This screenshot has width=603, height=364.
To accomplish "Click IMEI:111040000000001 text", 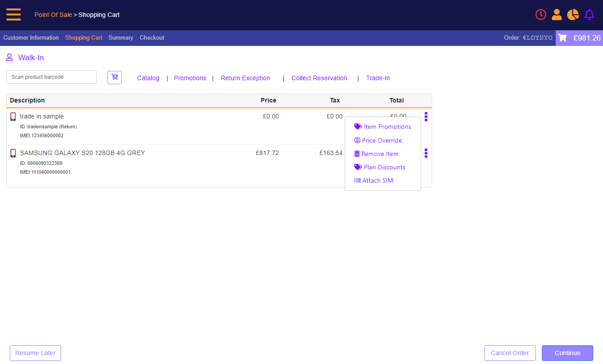I will [x=45, y=172].
